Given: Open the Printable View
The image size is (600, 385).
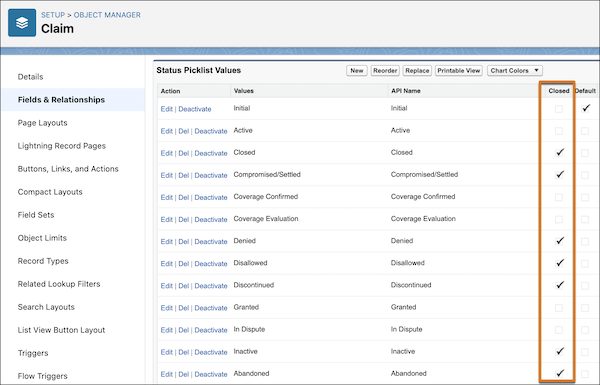Looking at the screenshot, I should click(x=458, y=70).
